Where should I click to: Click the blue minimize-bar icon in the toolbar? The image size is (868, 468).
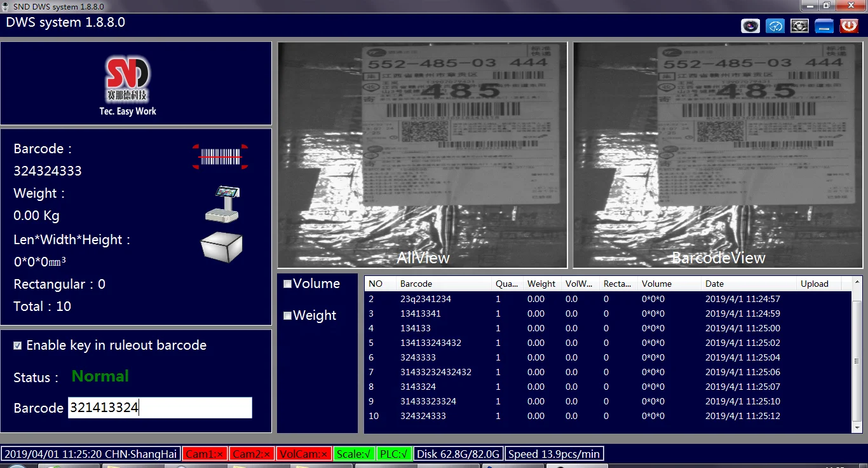(x=824, y=26)
